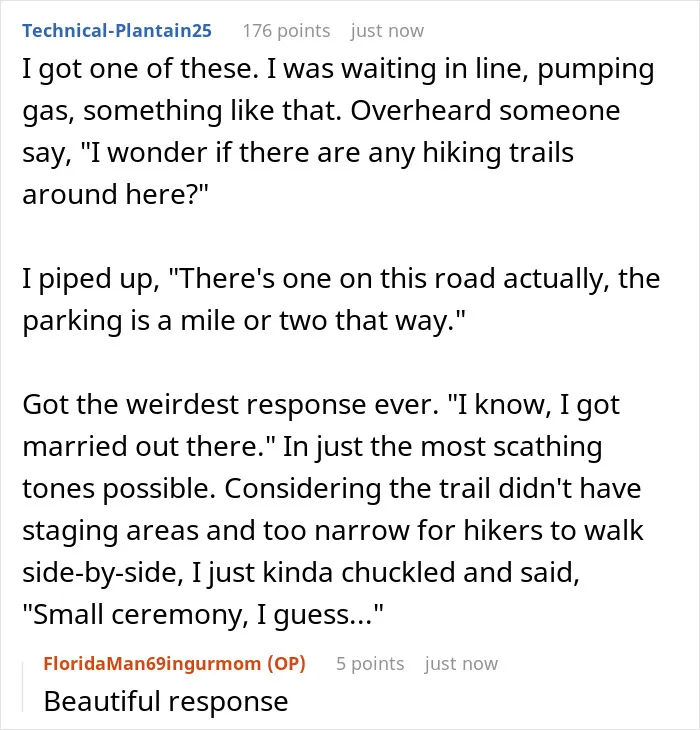This screenshot has height=730, width=700.
Task: Click the line starting 'staging areas'
Action: coord(333,531)
